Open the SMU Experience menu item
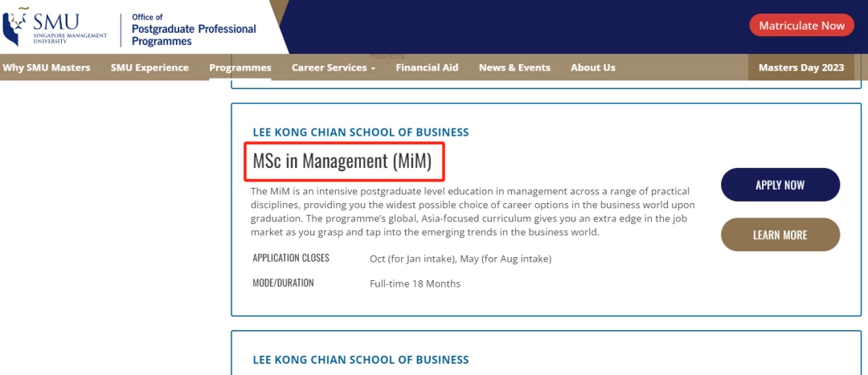The image size is (868, 375). point(149,67)
